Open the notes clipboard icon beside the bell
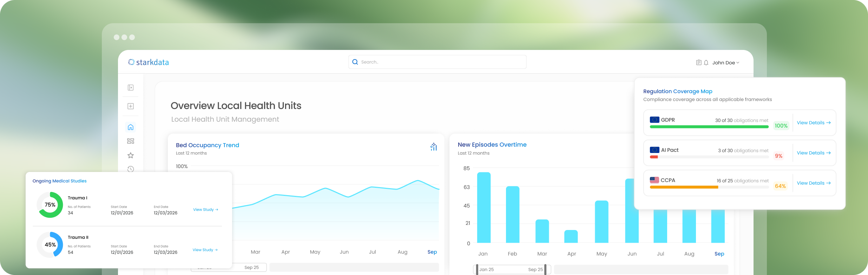The height and width of the screenshot is (275, 868). [x=699, y=63]
